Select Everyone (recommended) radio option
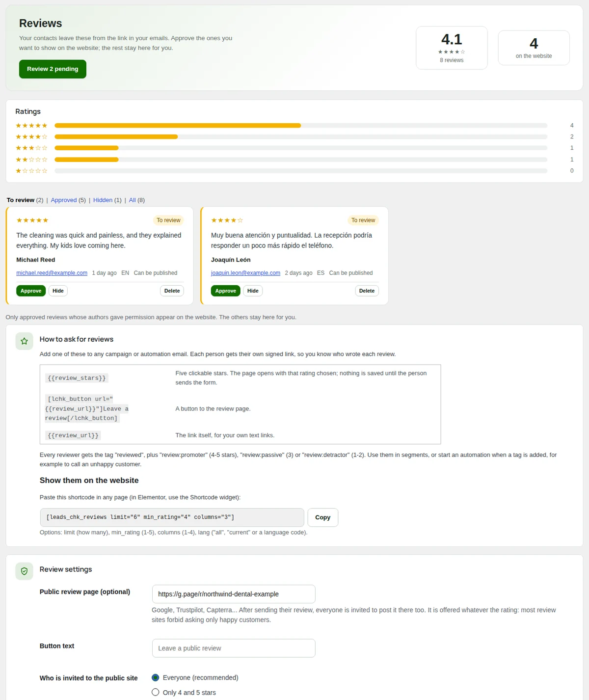The height and width of the screenshot is (700, 589). tap(156, 678)
